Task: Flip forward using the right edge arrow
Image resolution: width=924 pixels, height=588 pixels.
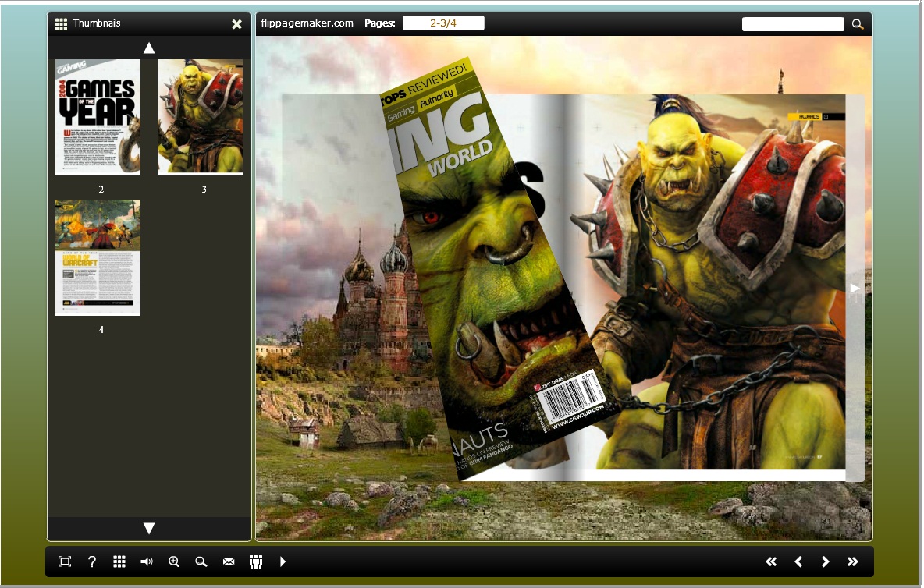Action: (x=855, y=288)
